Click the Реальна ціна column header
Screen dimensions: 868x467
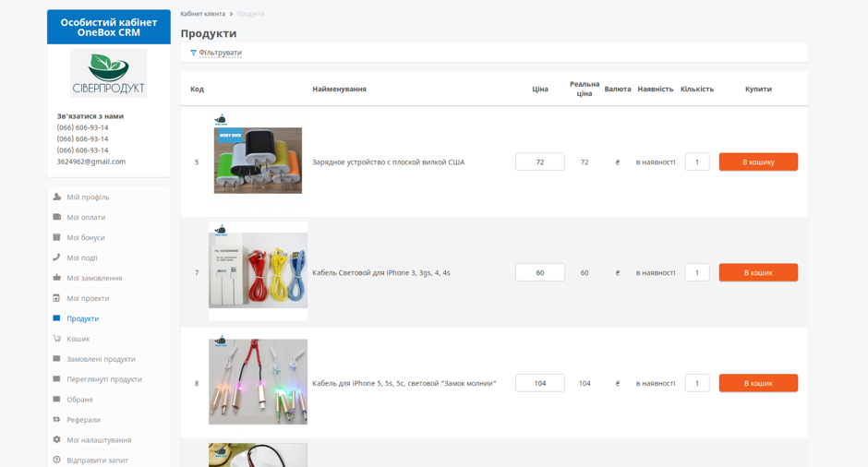(x=585, y=89)
